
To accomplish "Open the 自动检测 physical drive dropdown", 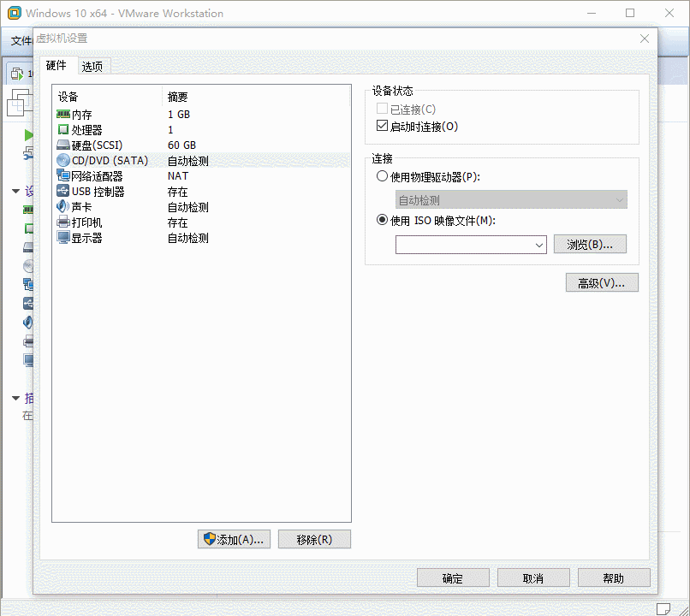I will tap(511, 199).
